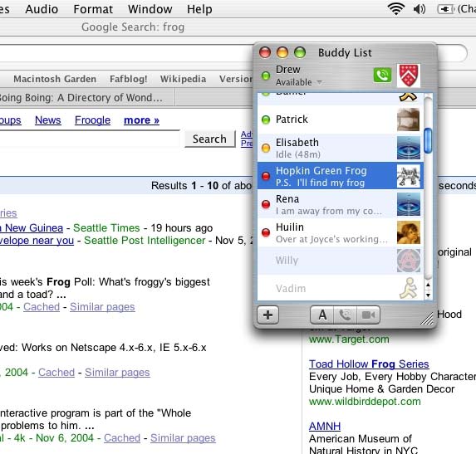
Task: Open the Wikipedia bookmark
Action: pyautogui.click(x=183, y=79)
